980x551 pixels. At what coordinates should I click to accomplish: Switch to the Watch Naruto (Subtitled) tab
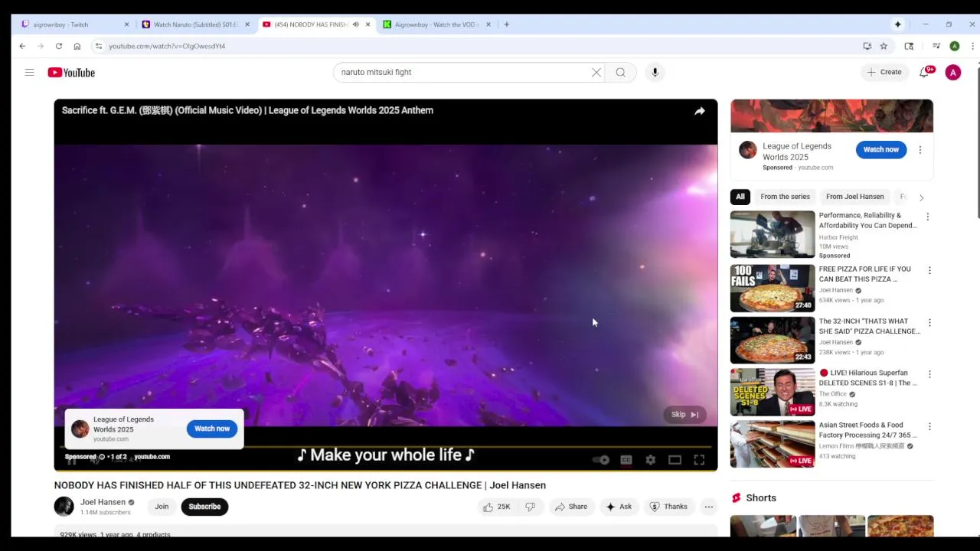pos(195,24)
